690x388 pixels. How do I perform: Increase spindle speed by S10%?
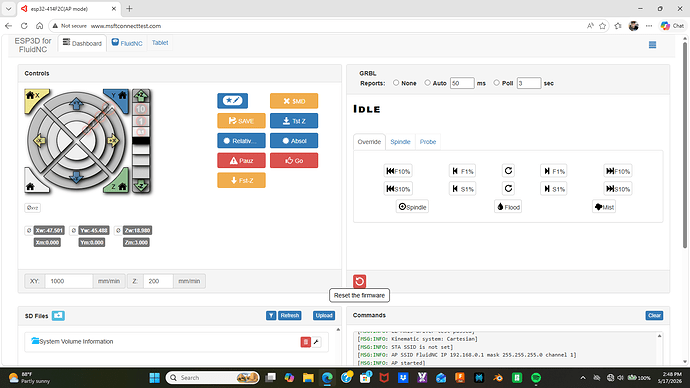[x=618, y=189]
